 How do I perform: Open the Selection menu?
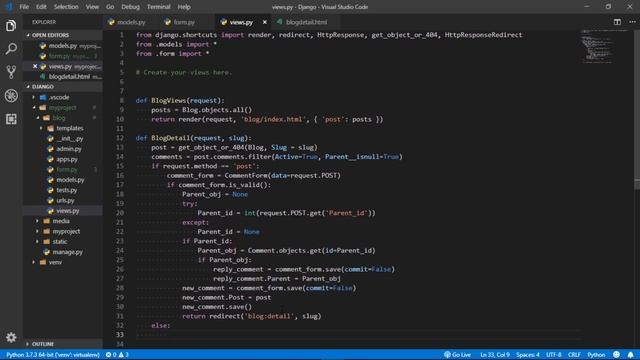point(66,7)
